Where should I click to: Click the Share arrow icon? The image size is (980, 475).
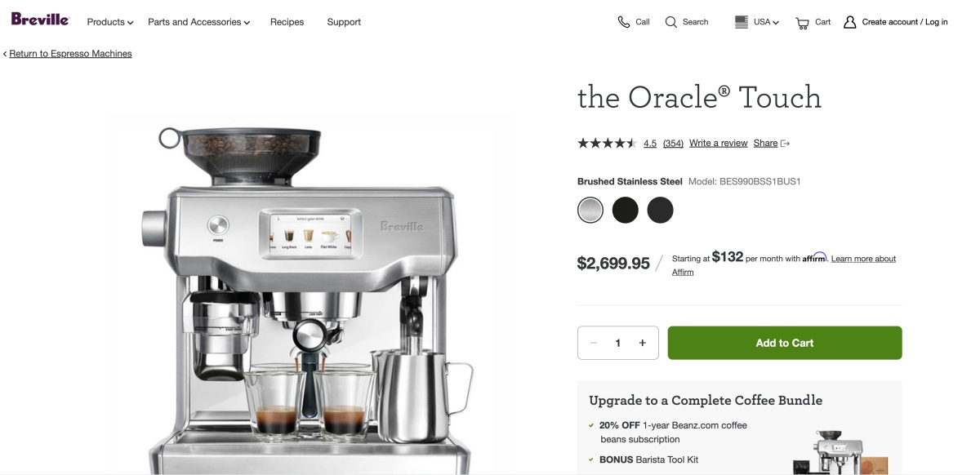click(786, 144)
